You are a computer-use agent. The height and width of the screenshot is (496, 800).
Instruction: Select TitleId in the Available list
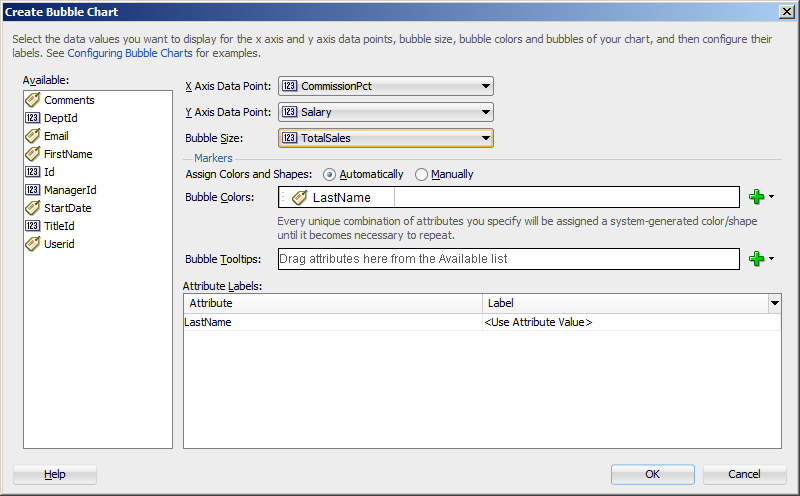59,226
